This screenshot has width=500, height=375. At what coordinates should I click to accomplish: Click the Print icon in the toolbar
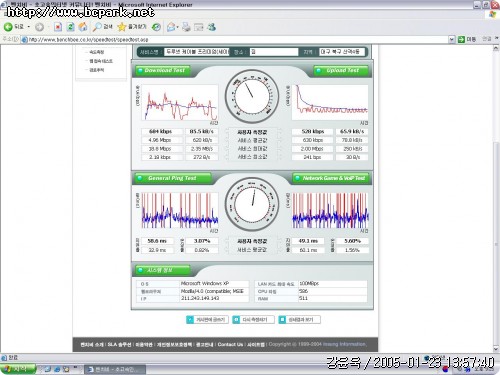pos(186,27)
